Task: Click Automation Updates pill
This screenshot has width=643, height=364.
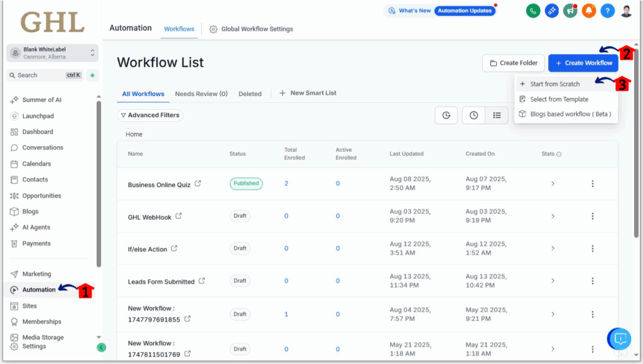Action: point(465,11)
